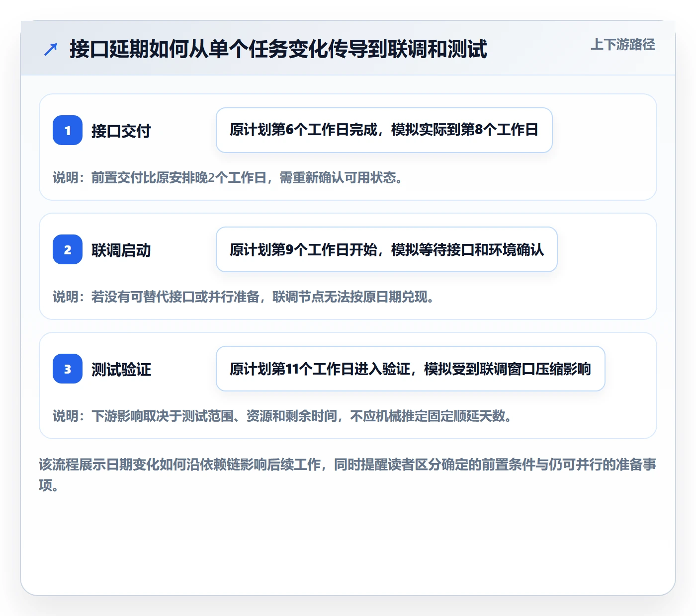The width and height of the screenshot is (696, 616).
Task: Click the 测试验证 step name
Action: [x=121, y=369]
